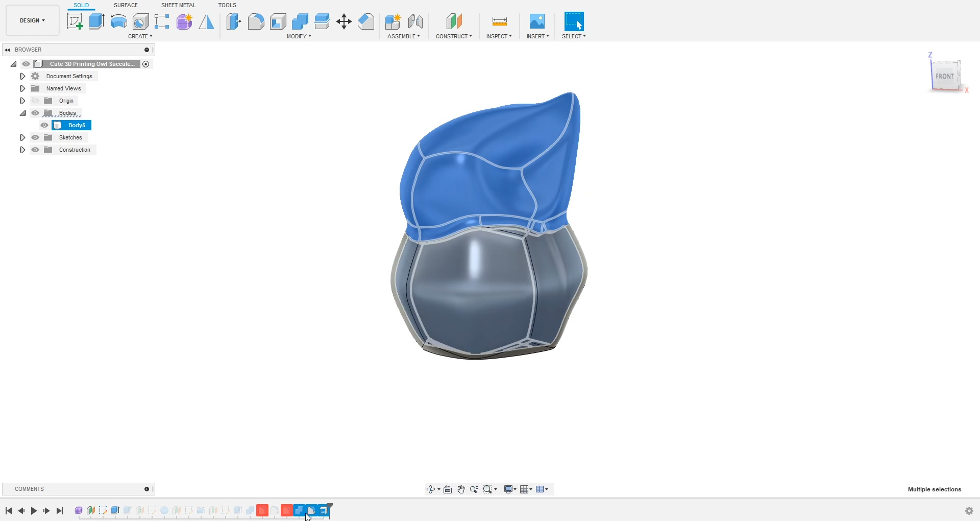The height and width of the screenshot is (521, 980).
Task: Click the Extrude tool in Create group
Action: 96,21
